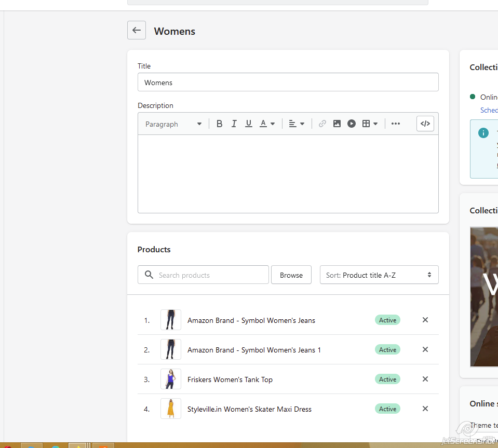Click the collection Title input field
The width and height of the screenshot is (498, 448).
[x=288, y=82]
